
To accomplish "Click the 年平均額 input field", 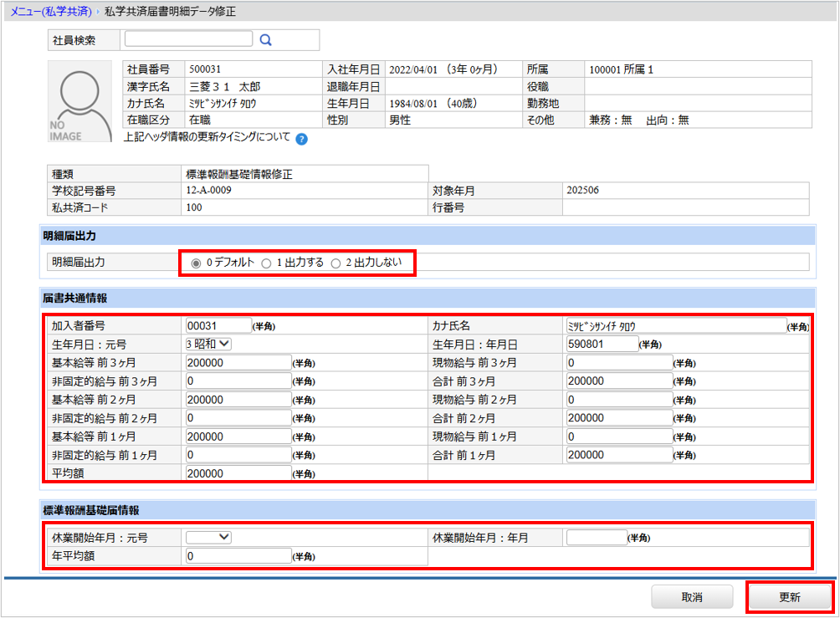I will (x=238, y=556).
